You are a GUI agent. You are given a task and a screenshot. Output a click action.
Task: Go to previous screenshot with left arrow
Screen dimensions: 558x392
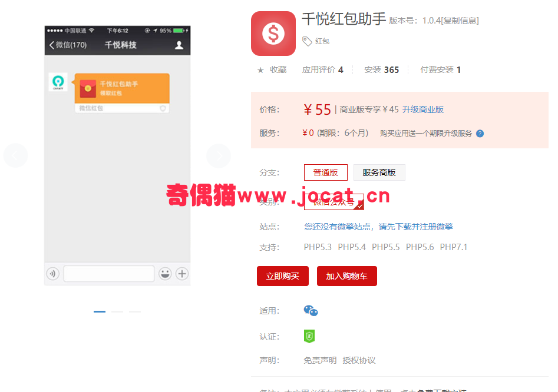coord(15,155)
